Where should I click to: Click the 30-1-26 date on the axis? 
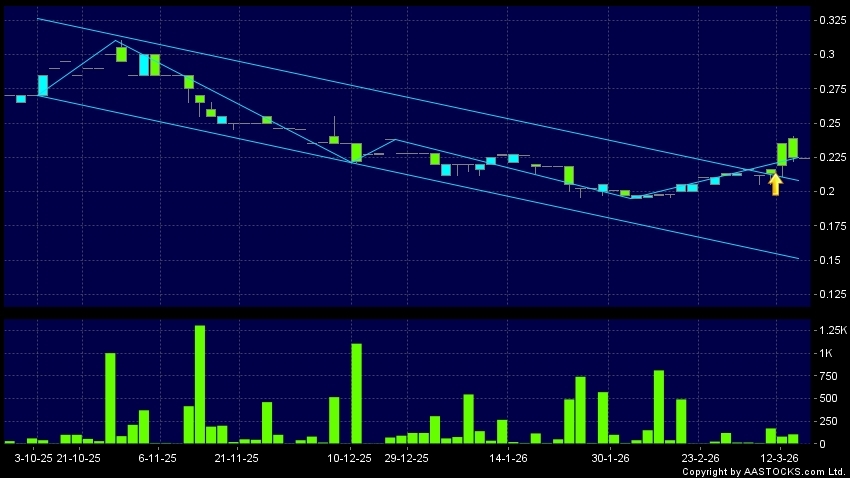pos(610,457)
